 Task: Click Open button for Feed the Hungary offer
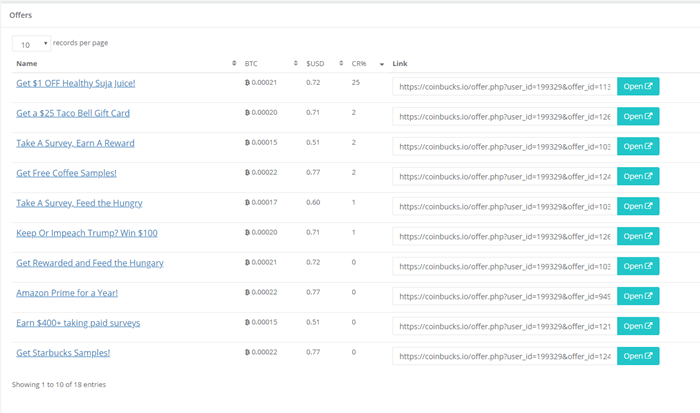point(638,266)
